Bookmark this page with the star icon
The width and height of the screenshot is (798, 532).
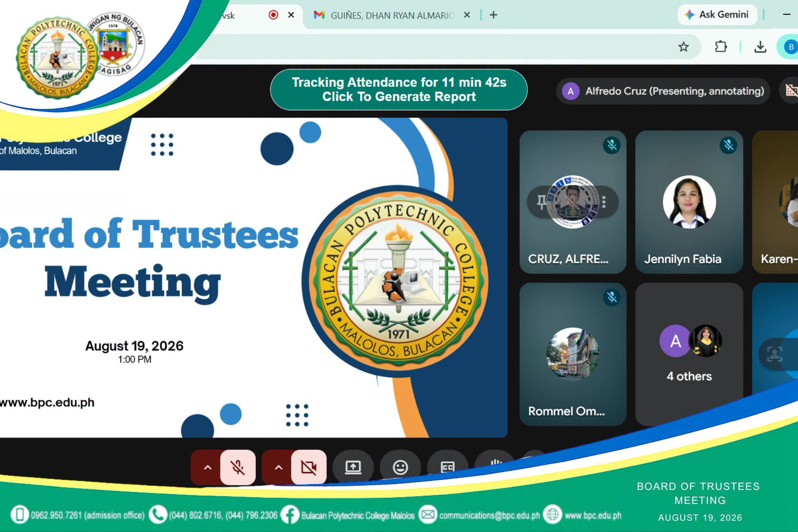[x=683, y=47]
